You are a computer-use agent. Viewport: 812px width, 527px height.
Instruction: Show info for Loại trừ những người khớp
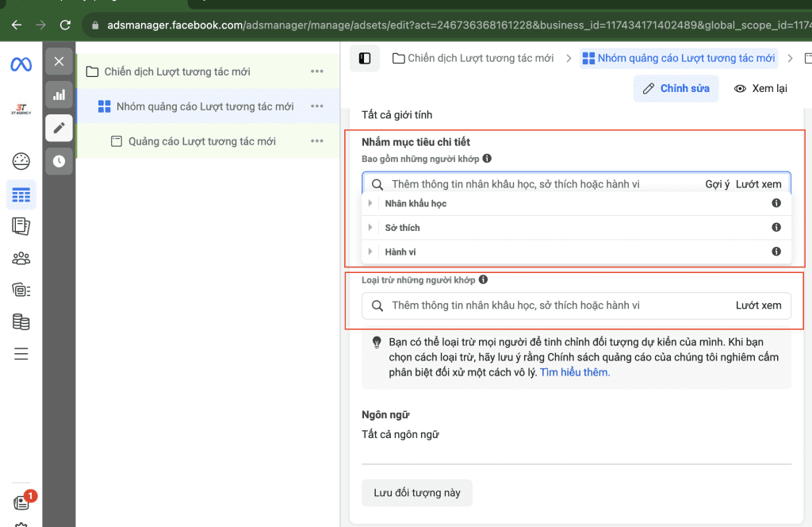[x=483, y=280]
